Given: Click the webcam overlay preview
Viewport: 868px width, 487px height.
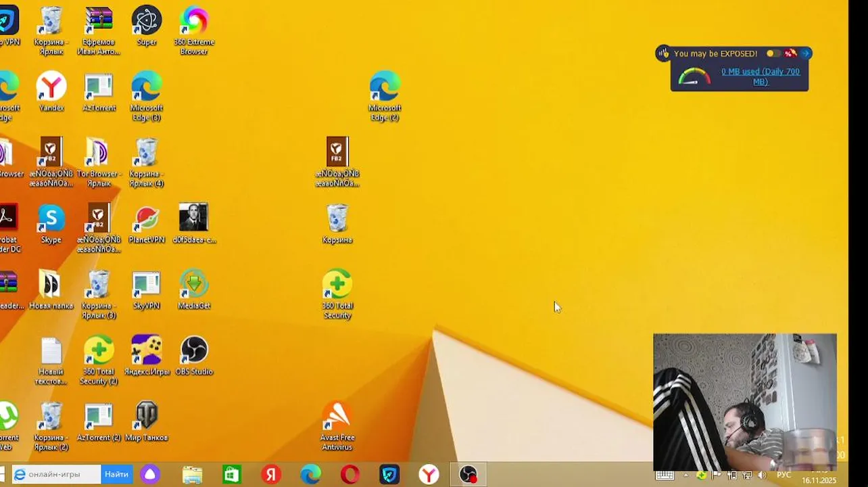Looking at the screenshot, I should click(745, 401).
